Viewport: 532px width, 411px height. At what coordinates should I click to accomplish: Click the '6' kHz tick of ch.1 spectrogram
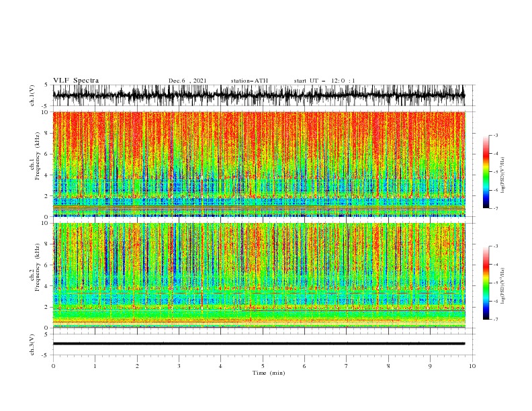click(x=46, y=154)
